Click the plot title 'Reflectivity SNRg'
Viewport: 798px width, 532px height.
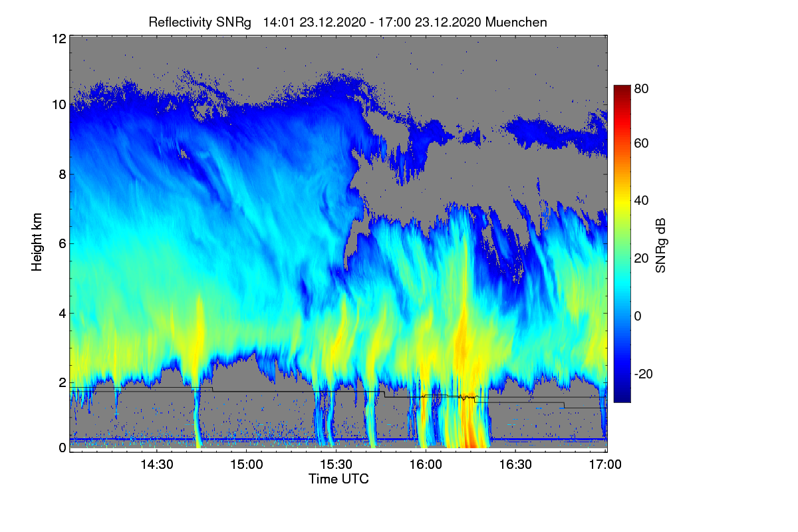click(x=200, y=22)
